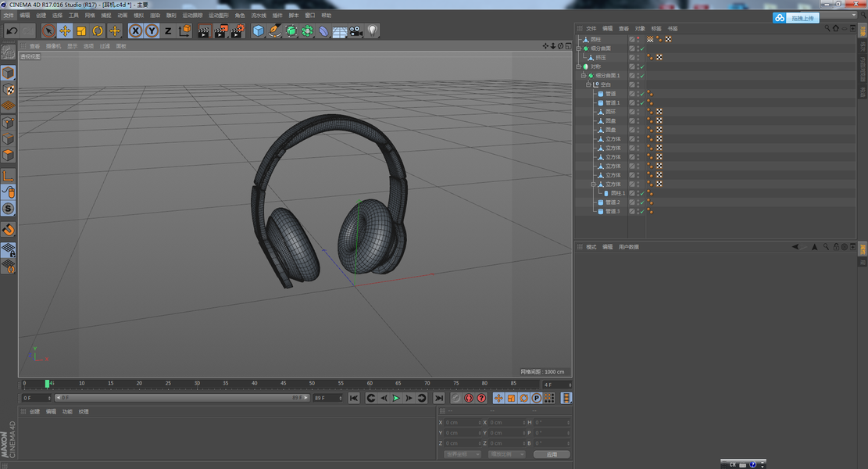Open the 文件 menu in main menu bar

pyautogui.click(x=9, y=16)
